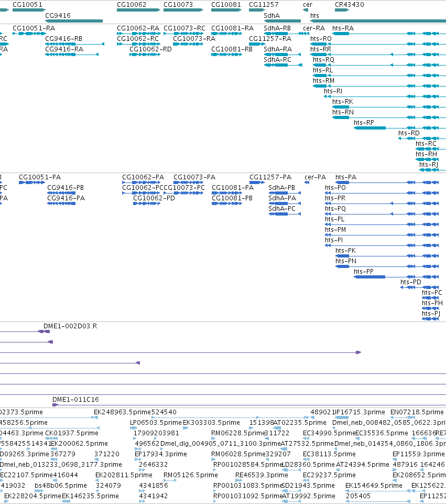446x504 pixels.
Task: Select the bs48b06.5prime EST label
Action: [61, 485]
